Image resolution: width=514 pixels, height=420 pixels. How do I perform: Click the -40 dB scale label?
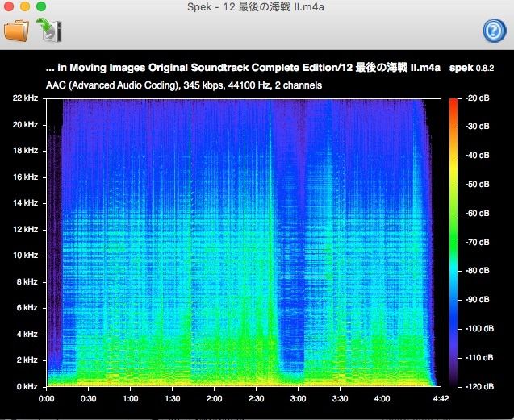(478, 156)
